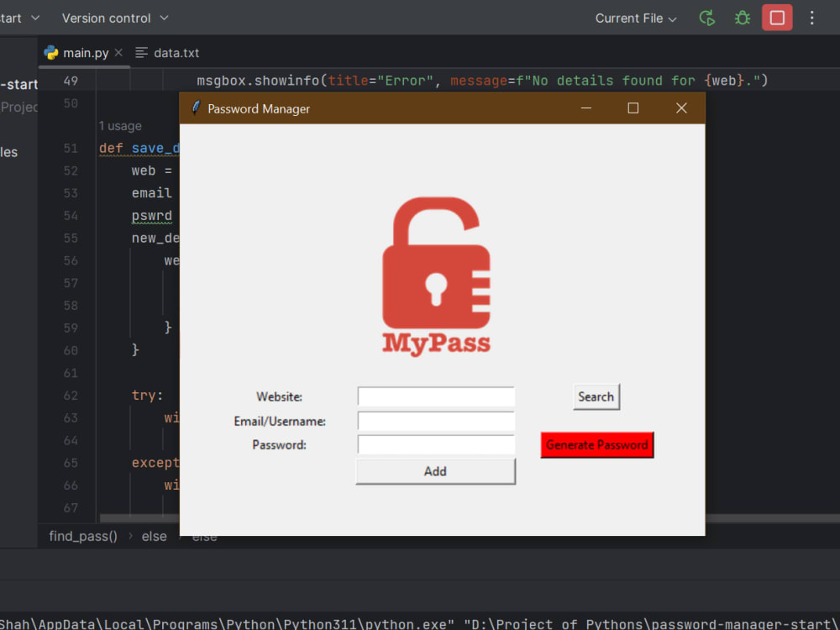Click the 'except' keyword on line 65
The image size is (840, 630).
(x=155, y=463)
